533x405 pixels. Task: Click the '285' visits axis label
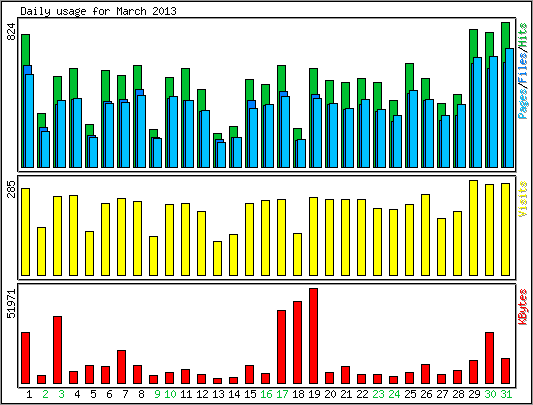11,189
